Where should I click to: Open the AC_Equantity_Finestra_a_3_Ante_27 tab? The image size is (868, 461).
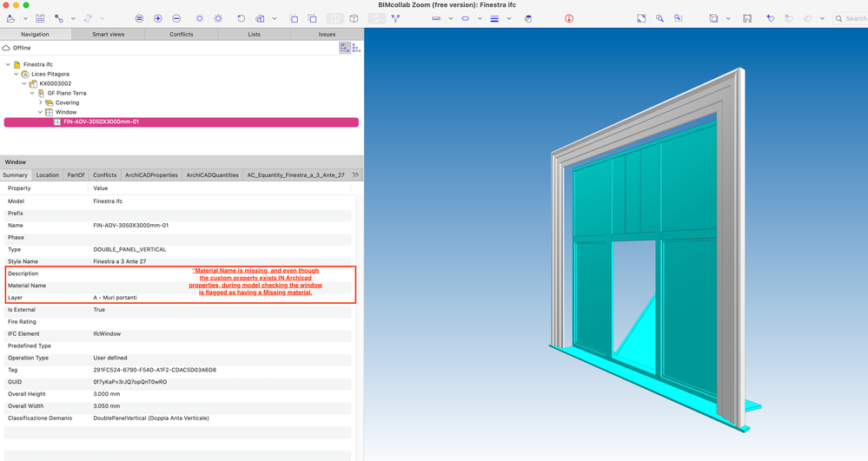(x=295, y=175)
